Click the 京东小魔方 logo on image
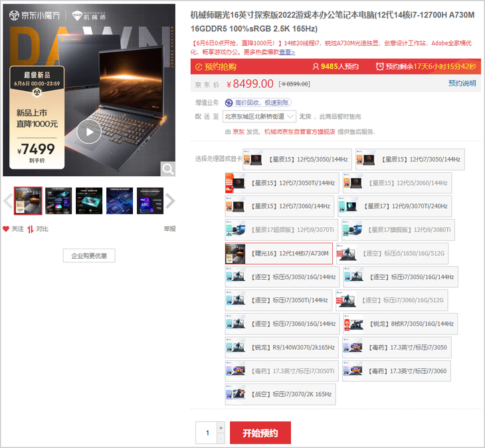Viewport: 485px width, 448px height. tap(35, 15)
